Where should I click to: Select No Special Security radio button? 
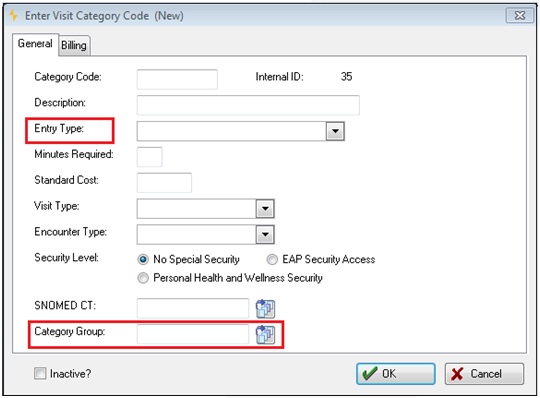tap(143, 259)
